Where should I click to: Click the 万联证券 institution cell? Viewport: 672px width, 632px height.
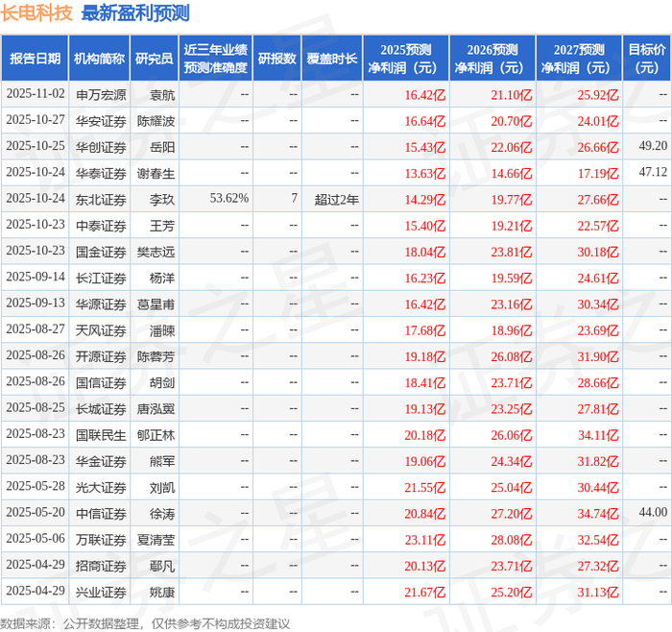pyautogui.click(x=101, y=540)
